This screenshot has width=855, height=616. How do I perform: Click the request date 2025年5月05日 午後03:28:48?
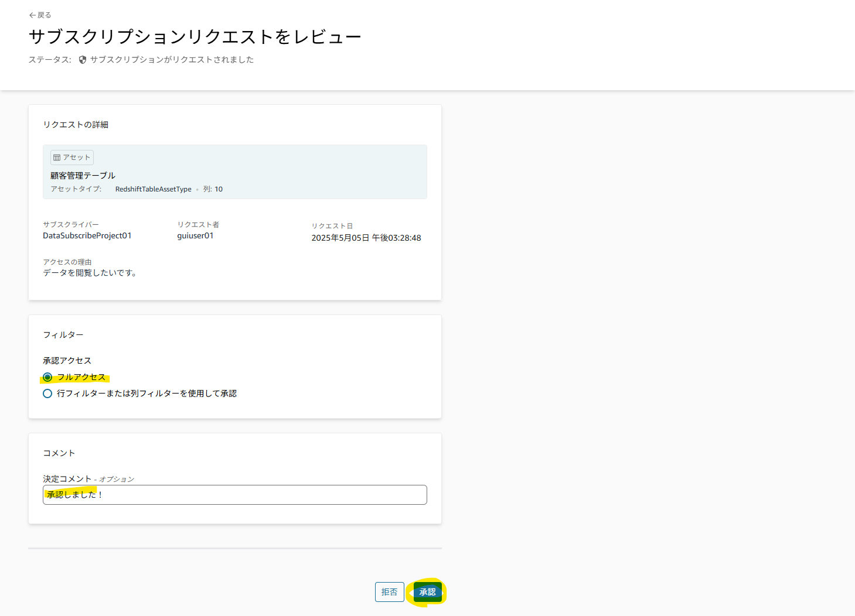[366, 238]
